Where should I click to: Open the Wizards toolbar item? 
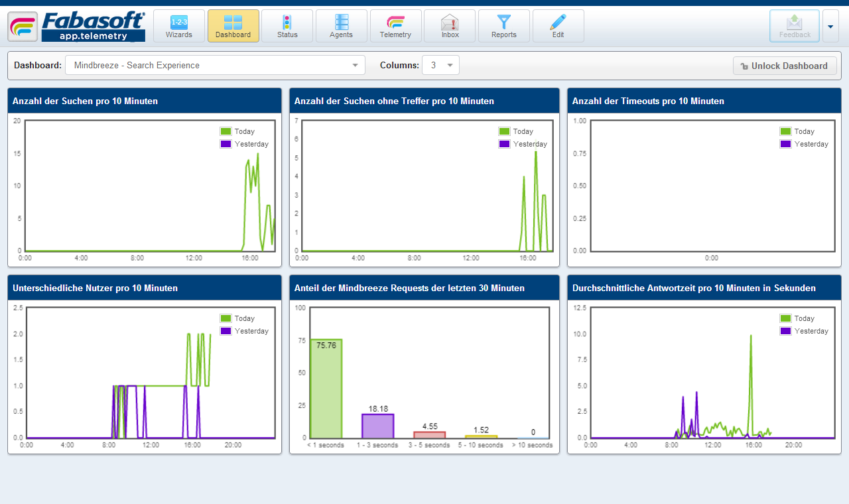coord(179,26)
